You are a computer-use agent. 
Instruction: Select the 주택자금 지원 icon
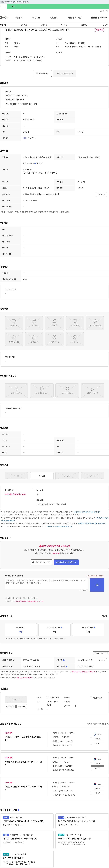[14, 339]
